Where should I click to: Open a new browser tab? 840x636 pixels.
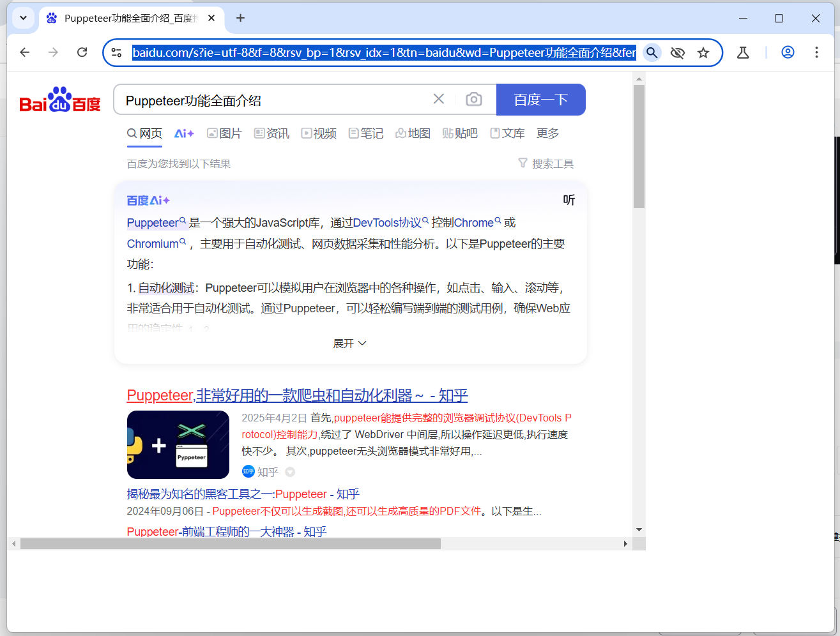pyautogui.click(x=240, y=18)
